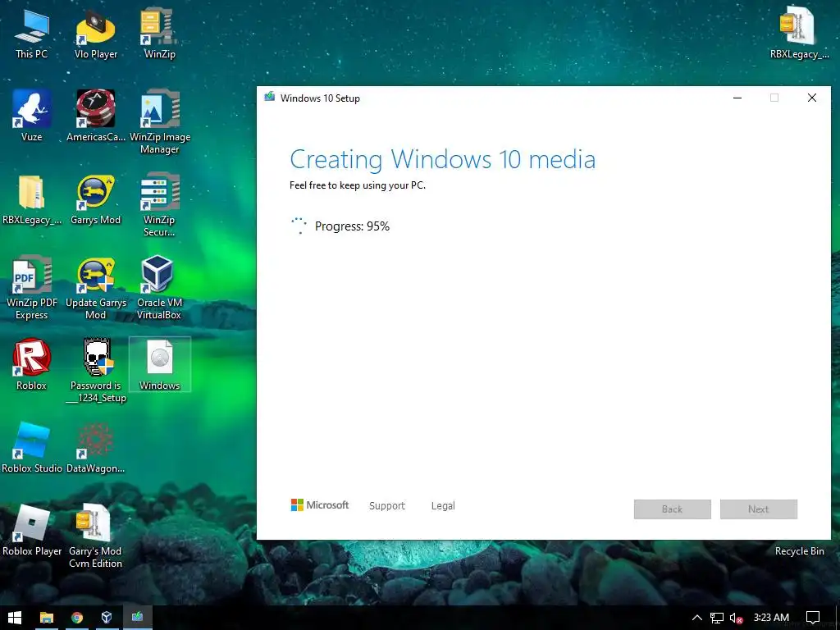
Task: Switch to Windows 10 Setup taskbar item
Action: pyautogui.click(x=137, y=618)
